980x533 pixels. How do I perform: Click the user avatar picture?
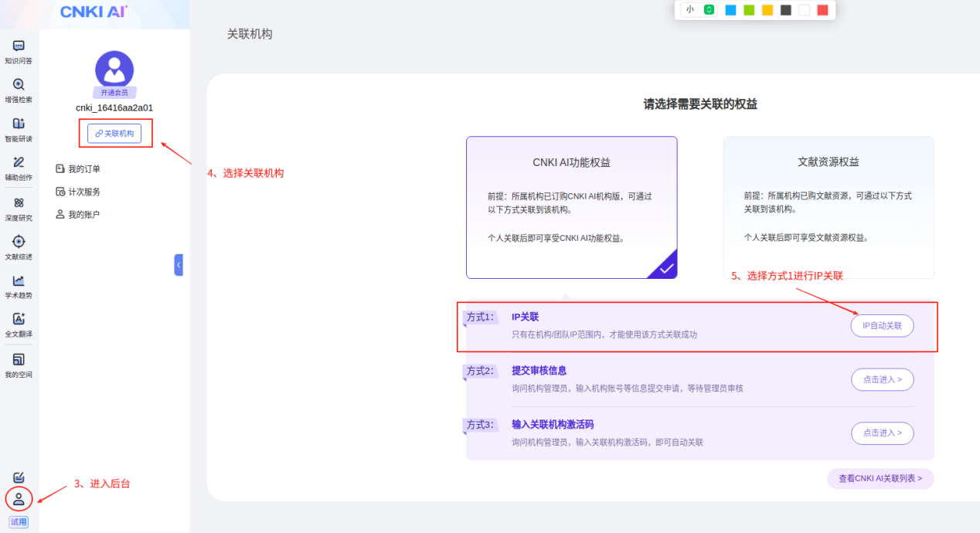click(114, 70)
